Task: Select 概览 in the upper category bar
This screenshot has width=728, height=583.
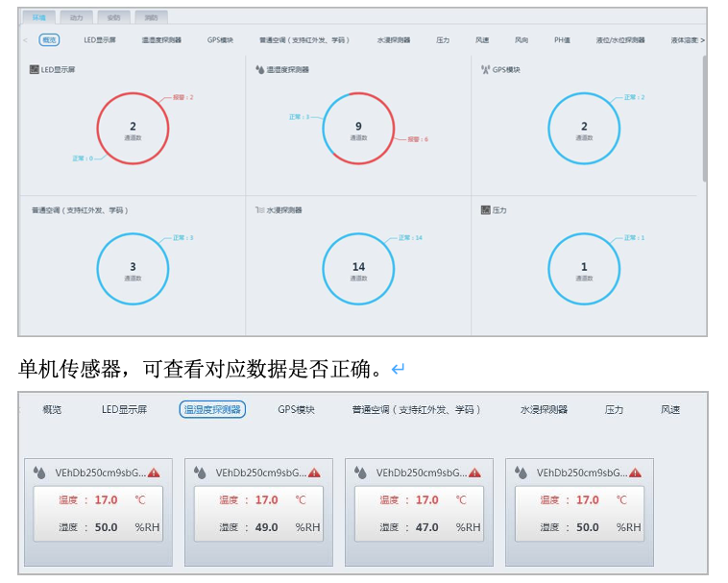Action: [x=49, y=40]
